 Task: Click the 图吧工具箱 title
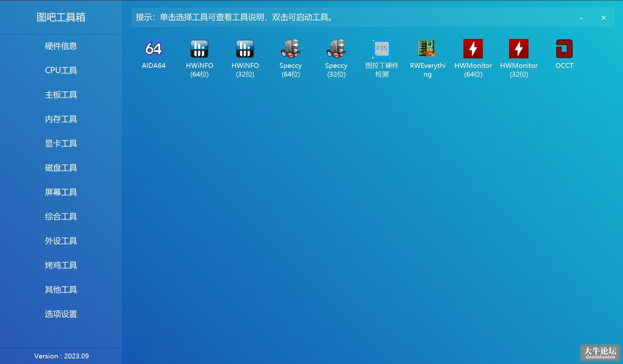[x=61, y=17]
